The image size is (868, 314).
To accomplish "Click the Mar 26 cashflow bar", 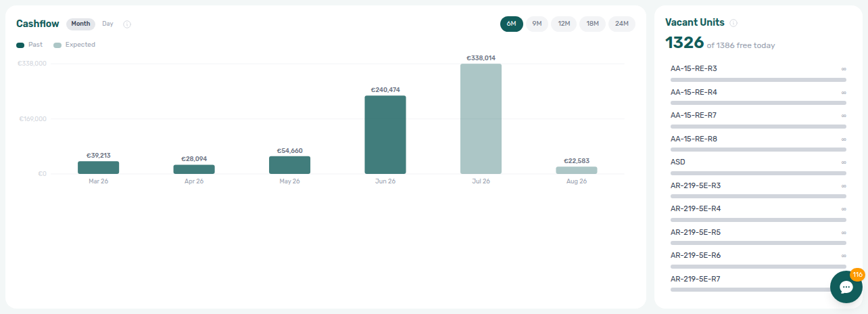I will (99, 167).
